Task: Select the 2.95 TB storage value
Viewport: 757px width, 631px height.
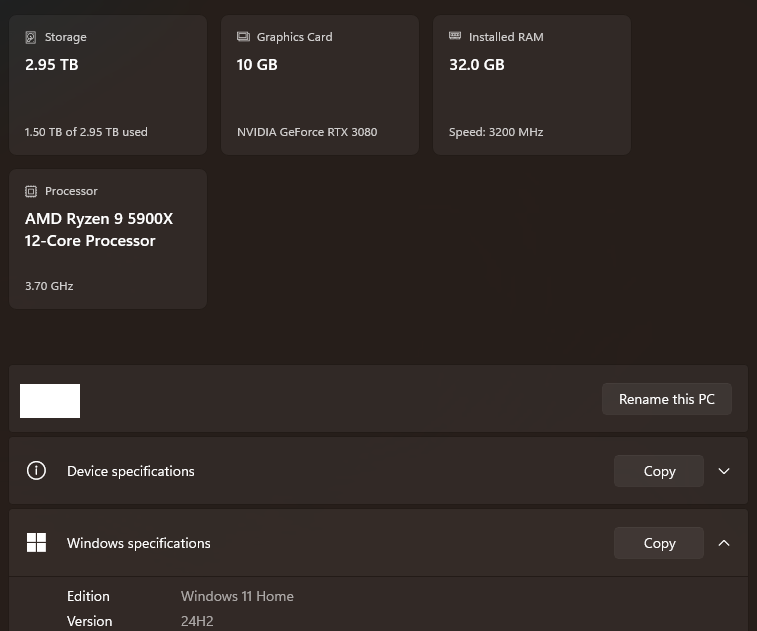Action: pyautogui.click(x=52, y=65)
